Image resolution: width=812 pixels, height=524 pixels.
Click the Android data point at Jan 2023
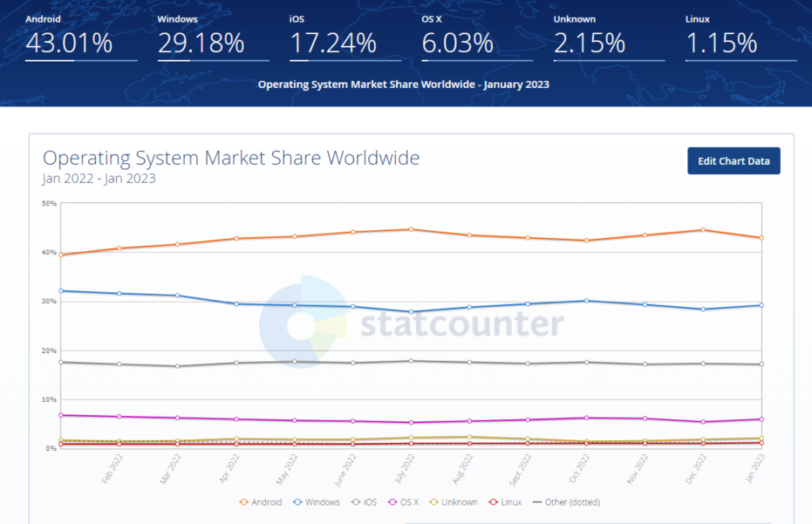click(761, 238)
